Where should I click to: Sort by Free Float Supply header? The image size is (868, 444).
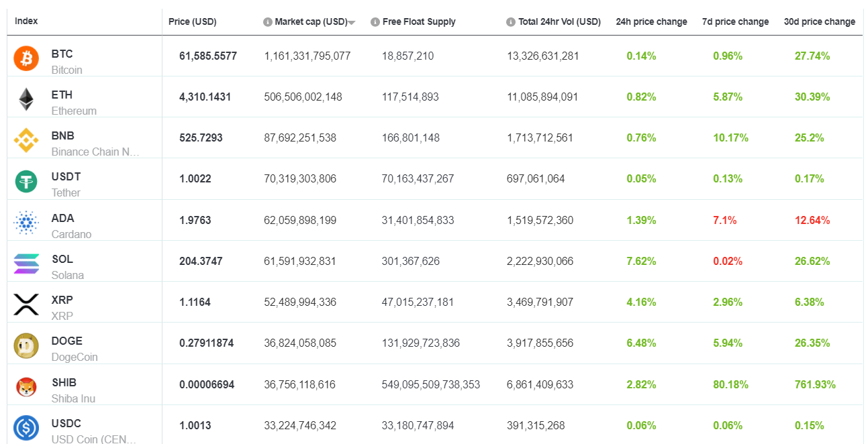[419, 21]
